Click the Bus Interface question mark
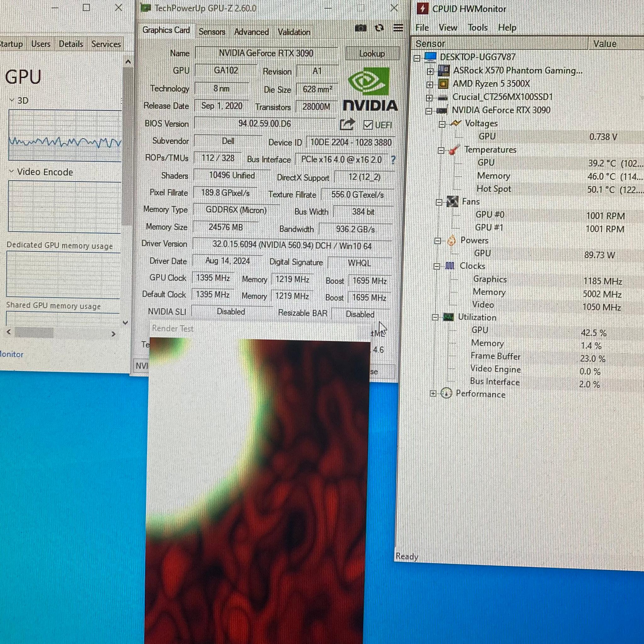Screen dimensions: 644x644 [x=393, y=160]
